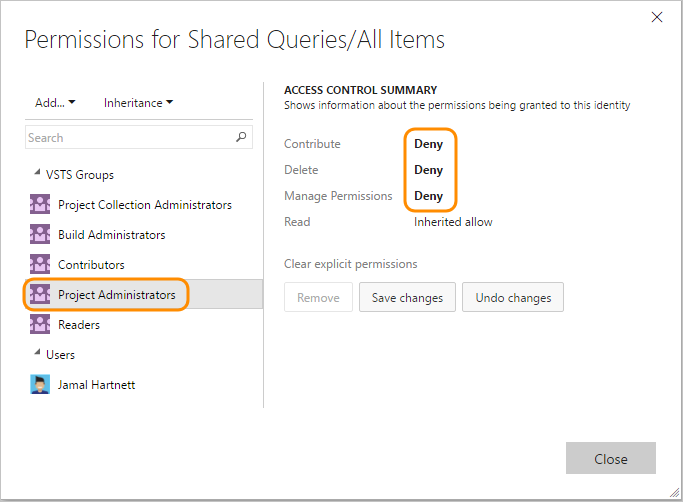
Task: Click the Readers group icon
Action: pos(40,325)
